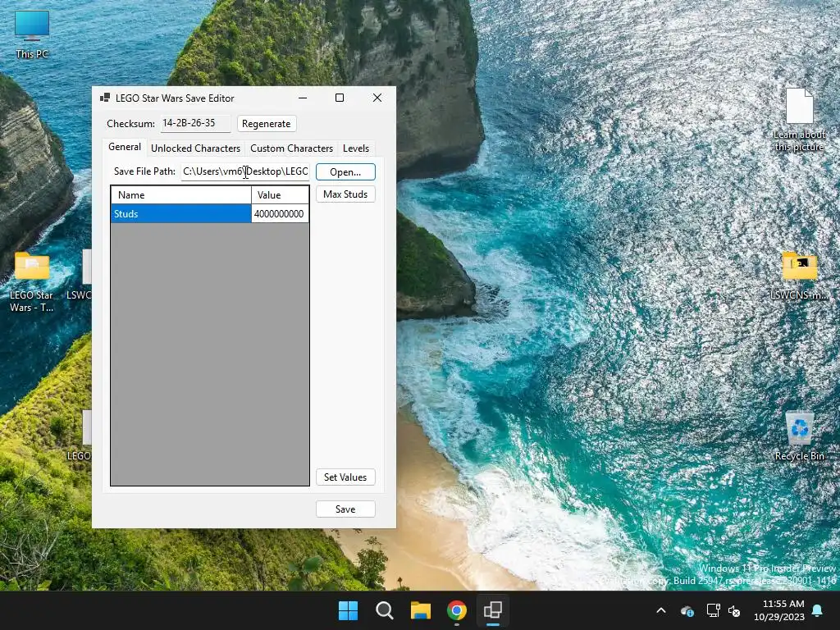Select the Recycle Bin icon
840x630 pixels.
click(x=799, y=436)
